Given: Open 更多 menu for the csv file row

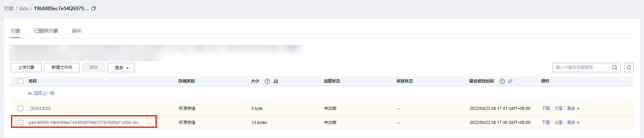Looking at the screenshot, I should (573, 122).
